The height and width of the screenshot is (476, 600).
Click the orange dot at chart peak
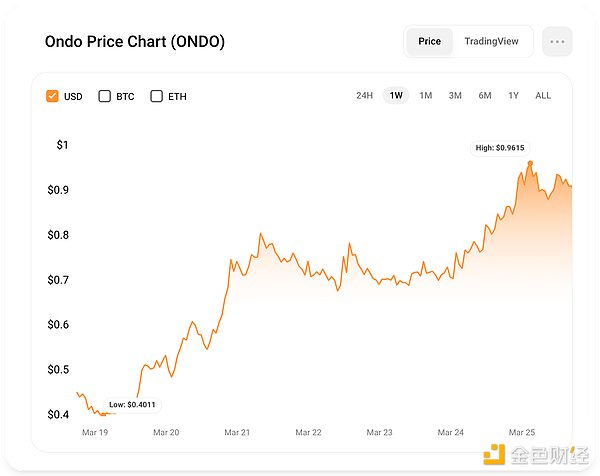coord(530,163)
